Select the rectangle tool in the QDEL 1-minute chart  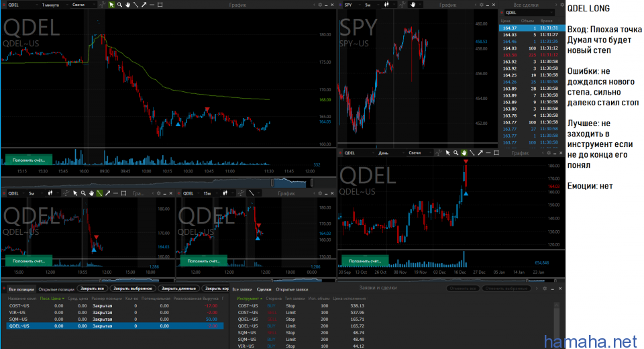pyautogui.click(x=160, y=5)
